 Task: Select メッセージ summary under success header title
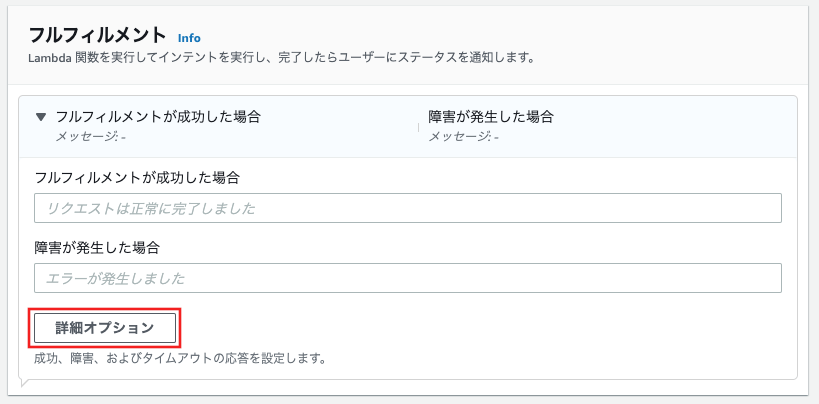pos(90,137)
